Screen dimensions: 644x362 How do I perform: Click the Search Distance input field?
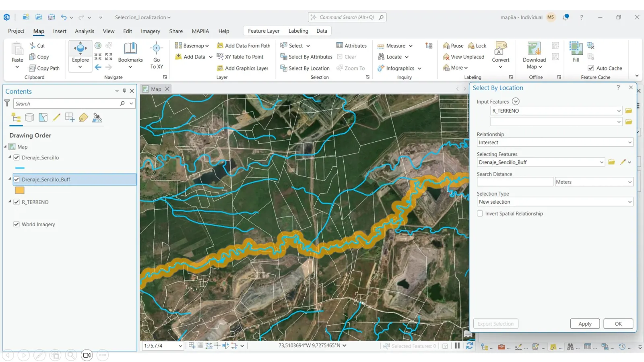(x=515, y=182)
